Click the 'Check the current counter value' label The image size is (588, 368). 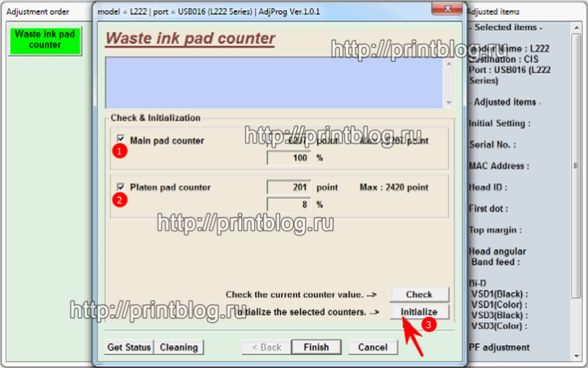pyautogui.click(x=295, y=294)
